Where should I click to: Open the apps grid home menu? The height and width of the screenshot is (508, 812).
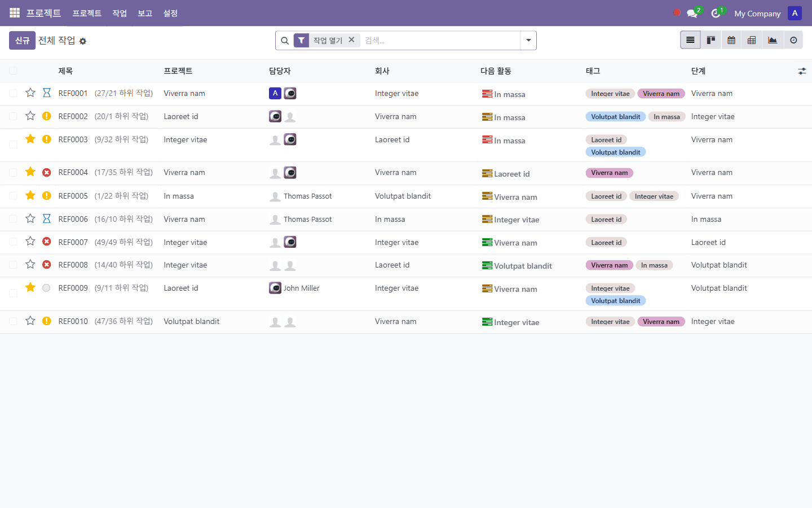coord(15,13)
